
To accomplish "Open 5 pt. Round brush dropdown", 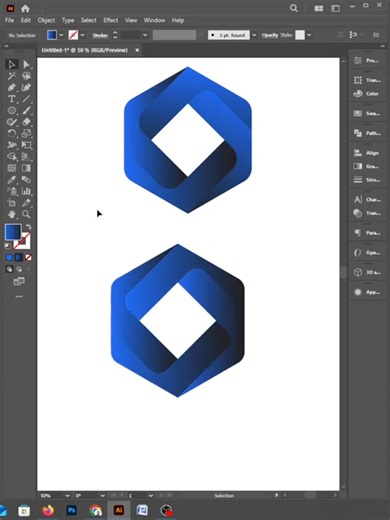I will (x=254, y=35).
